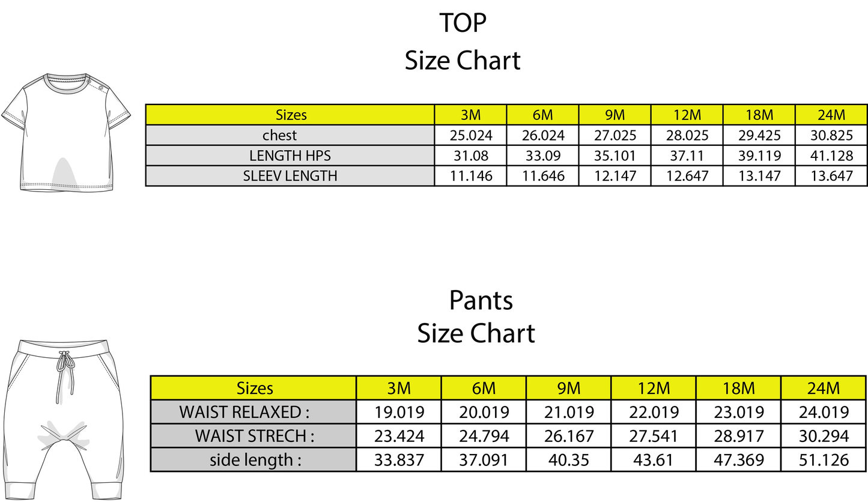The image size is (868, 502).
Task: Click waist stretch value 28.917
Action: (x=738, y=436)
